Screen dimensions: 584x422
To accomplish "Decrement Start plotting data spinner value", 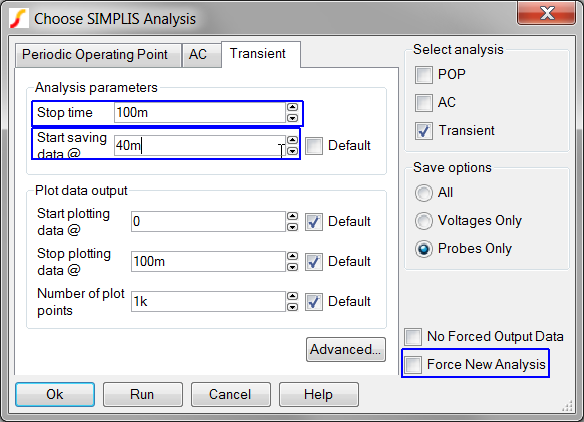I will [x=292, y=227].
